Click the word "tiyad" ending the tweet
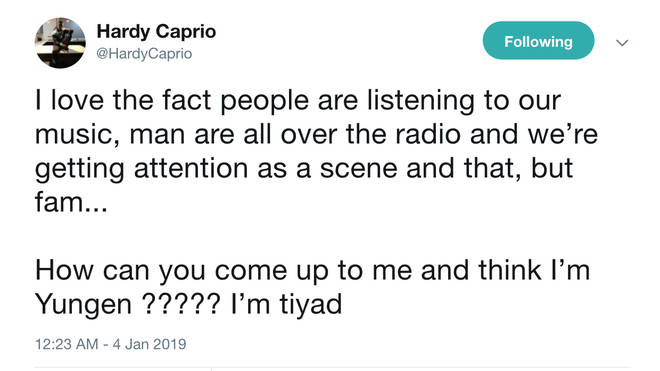 pos(311,304)
